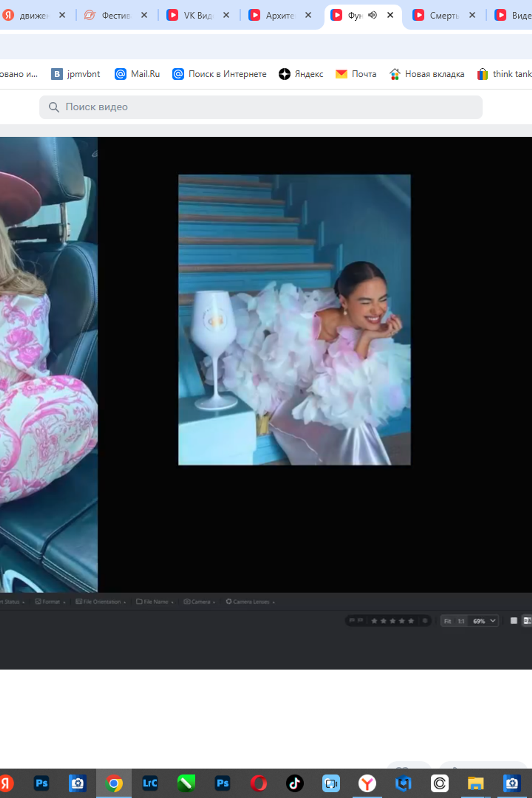Viewport: 532px width, 798px height.
Task: Toggle the 1:1 zoom option
Action: tap(461, 621)
